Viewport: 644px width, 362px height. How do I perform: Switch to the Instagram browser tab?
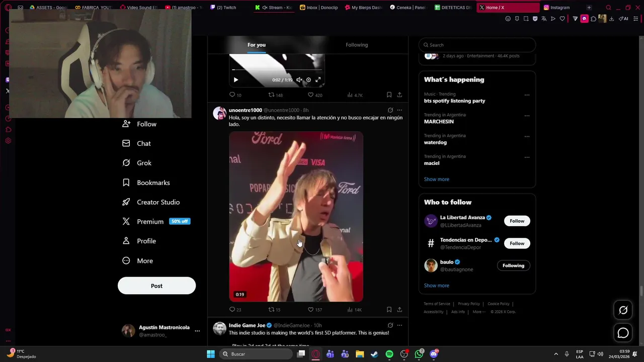[559, 8]
